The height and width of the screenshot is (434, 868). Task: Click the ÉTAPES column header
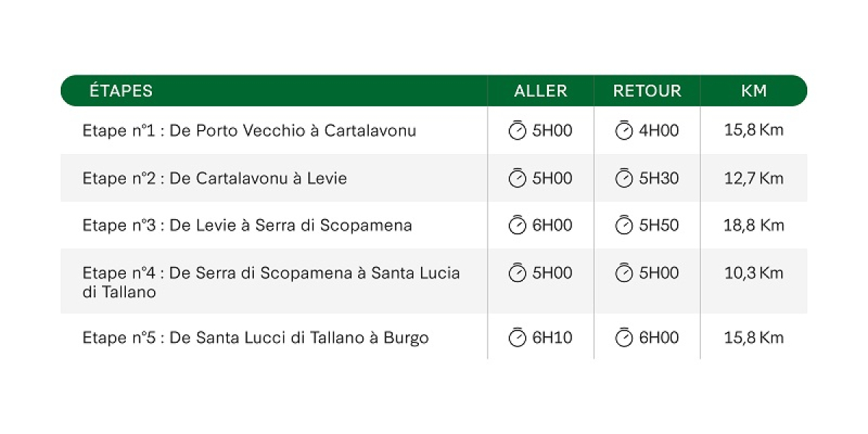121,90
